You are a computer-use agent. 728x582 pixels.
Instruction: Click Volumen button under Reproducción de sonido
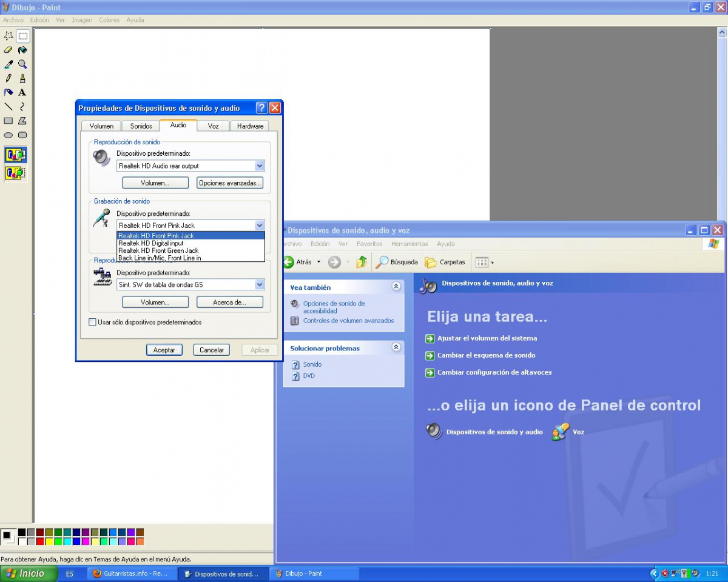[x=155, y=182]
